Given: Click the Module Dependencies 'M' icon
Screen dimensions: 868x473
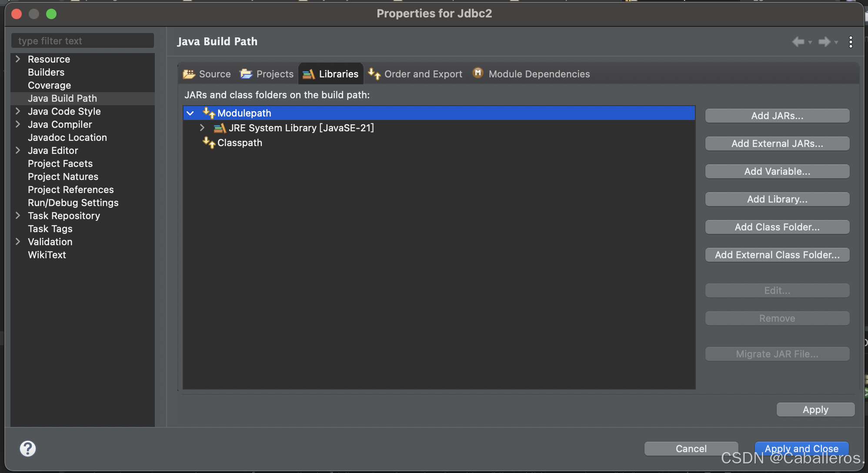Looking at the screenshot, I should 477,73.
